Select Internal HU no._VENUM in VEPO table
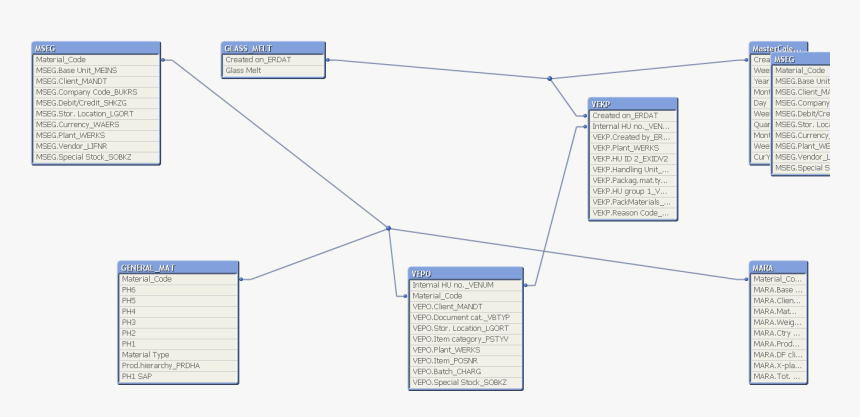 click(x=453, y=285)
